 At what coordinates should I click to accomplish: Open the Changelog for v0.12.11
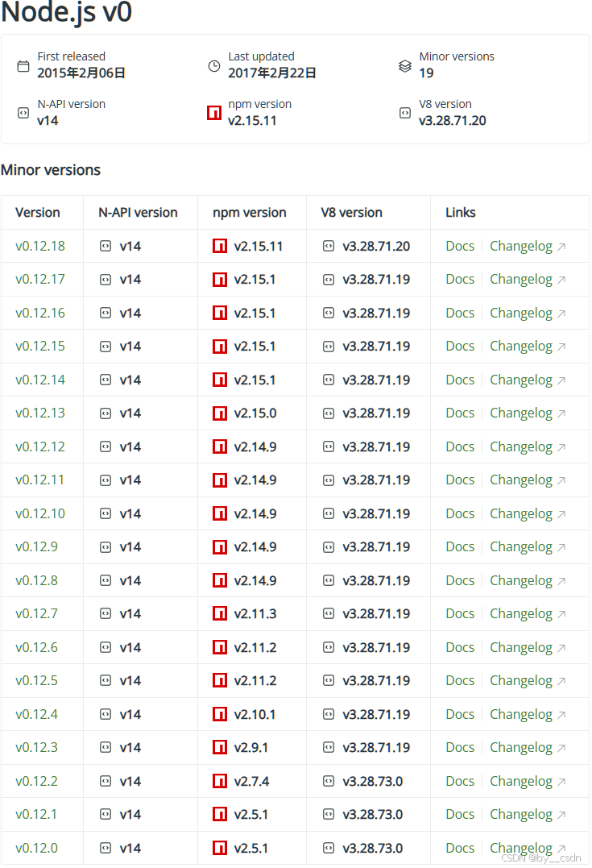(x=521, y=480)
